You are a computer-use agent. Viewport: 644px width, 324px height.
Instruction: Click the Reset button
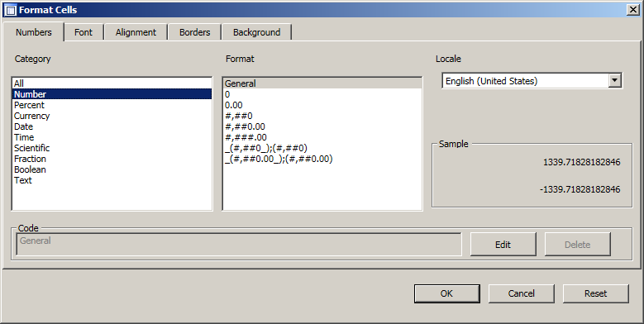(595, 293)
